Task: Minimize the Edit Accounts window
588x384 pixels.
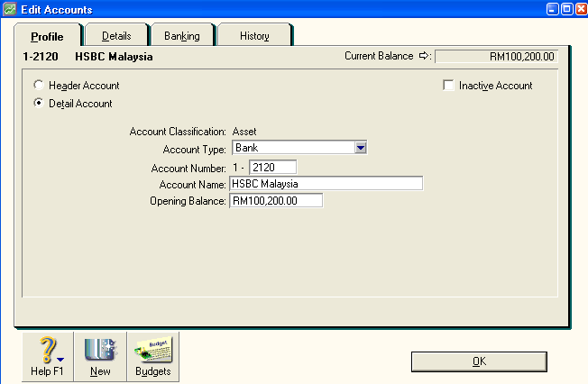Action: (552, 9)
